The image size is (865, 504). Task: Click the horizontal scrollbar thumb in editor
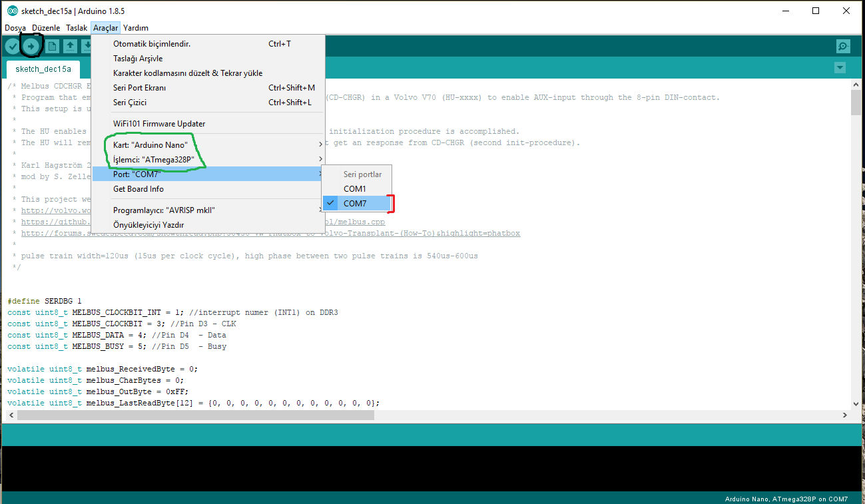(x=196, y=415)
